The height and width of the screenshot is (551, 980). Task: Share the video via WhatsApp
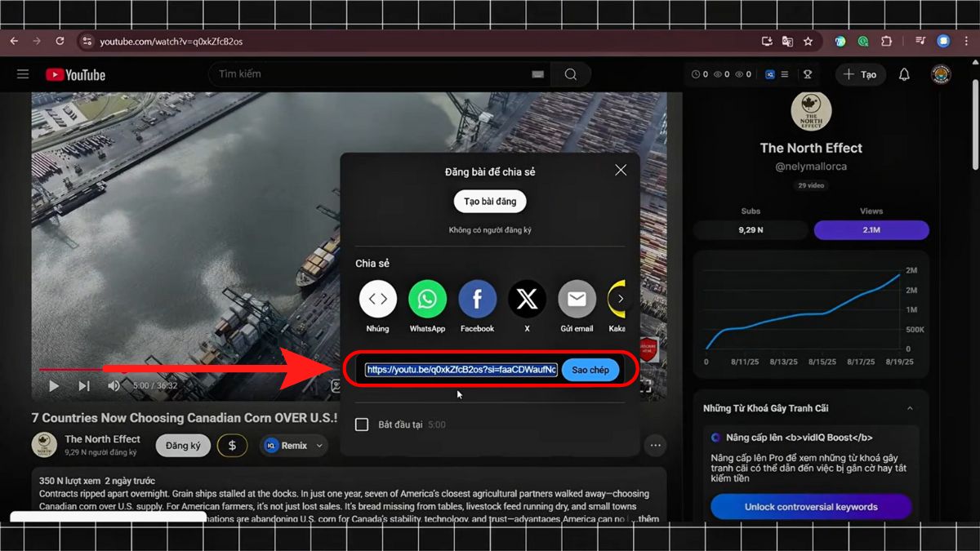coord(427,299)
